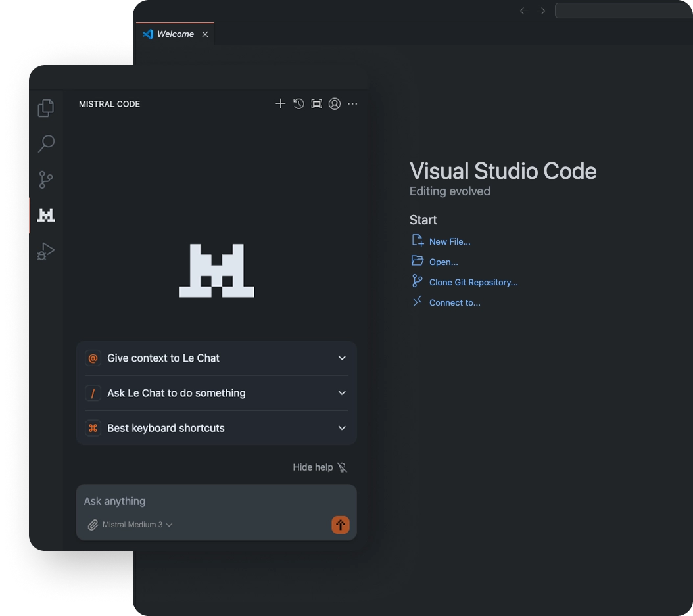Open the account icon in the Mistral panel
Viewport: 693px width, 616px height.
(x=335, y=103)
